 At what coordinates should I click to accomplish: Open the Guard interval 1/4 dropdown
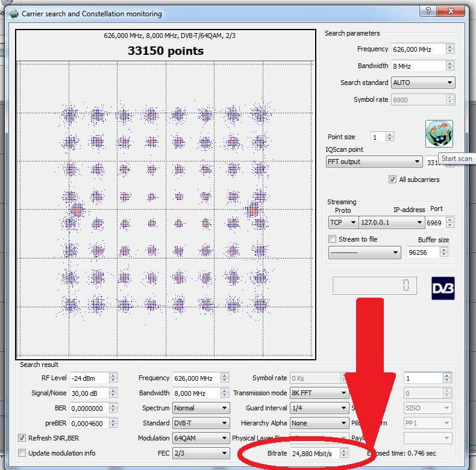click(x=319, y=408)
